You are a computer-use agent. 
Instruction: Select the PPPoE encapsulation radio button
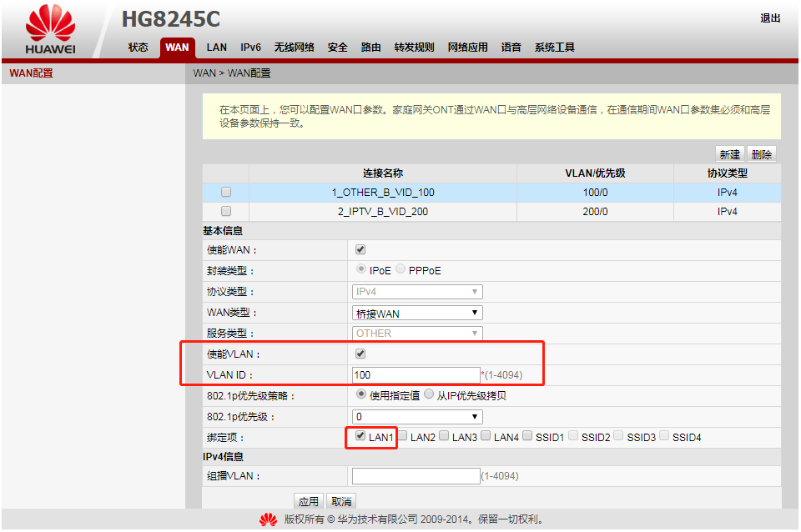[x=401, y=269]
